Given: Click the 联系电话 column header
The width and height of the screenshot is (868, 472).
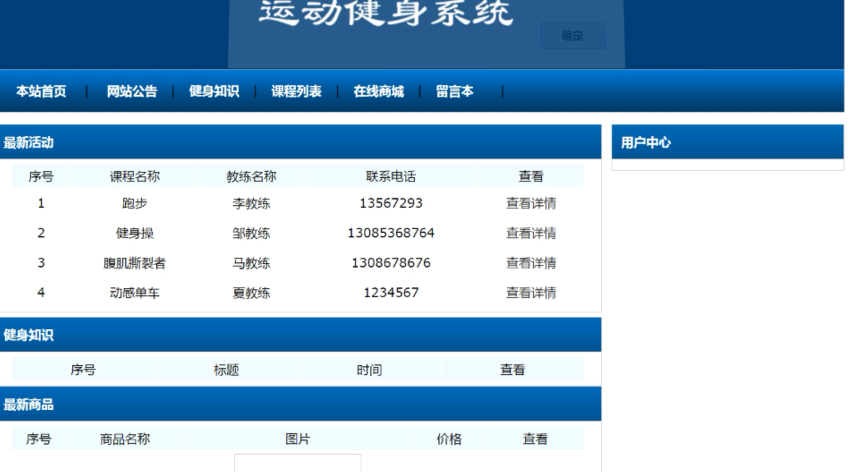Looking at the screenshot, I should click(391, 176).
